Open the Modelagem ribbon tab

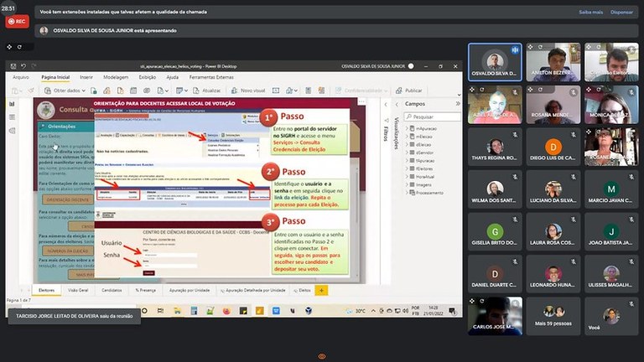(x=115, y=77)
